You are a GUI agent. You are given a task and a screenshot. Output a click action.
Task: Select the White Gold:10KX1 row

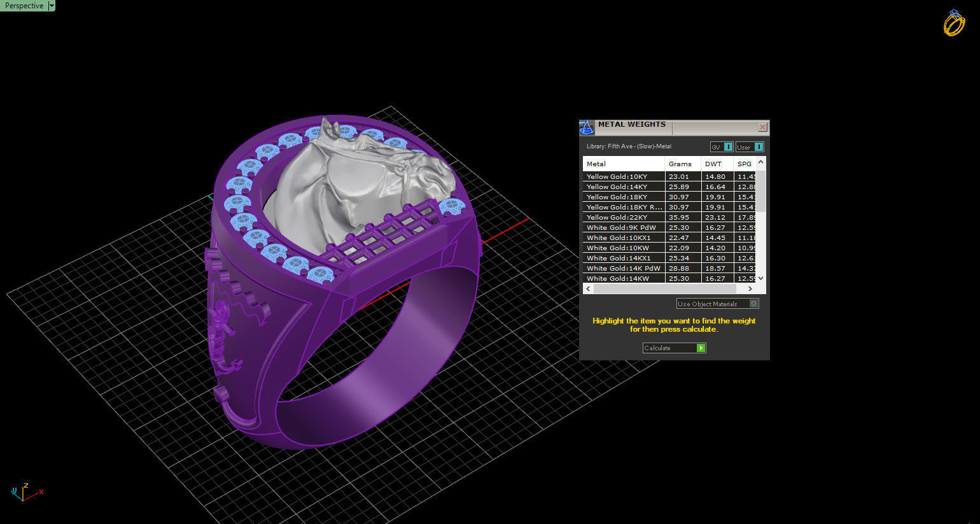pyautogui.click(x=669, y=237)
